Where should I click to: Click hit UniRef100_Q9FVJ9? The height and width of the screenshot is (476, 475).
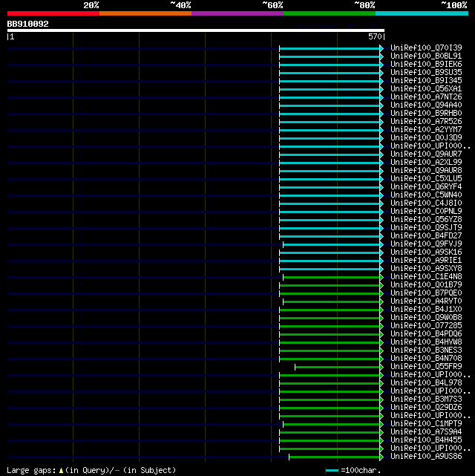pyautogui.click(x=426, y=244)
